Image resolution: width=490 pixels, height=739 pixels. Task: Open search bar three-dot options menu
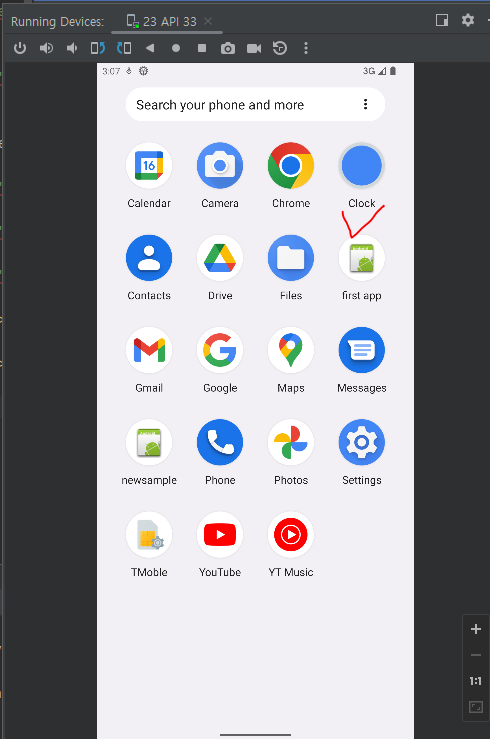pos(365,104)
